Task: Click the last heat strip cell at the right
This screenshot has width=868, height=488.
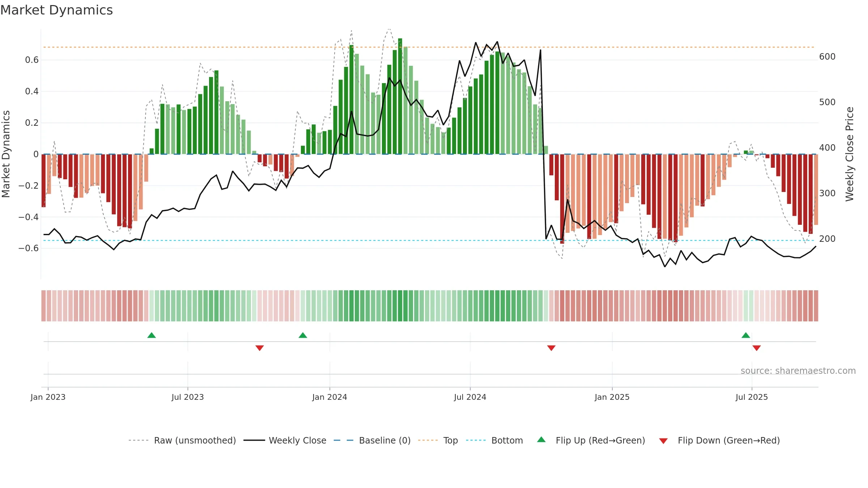Action: point(816,306)
